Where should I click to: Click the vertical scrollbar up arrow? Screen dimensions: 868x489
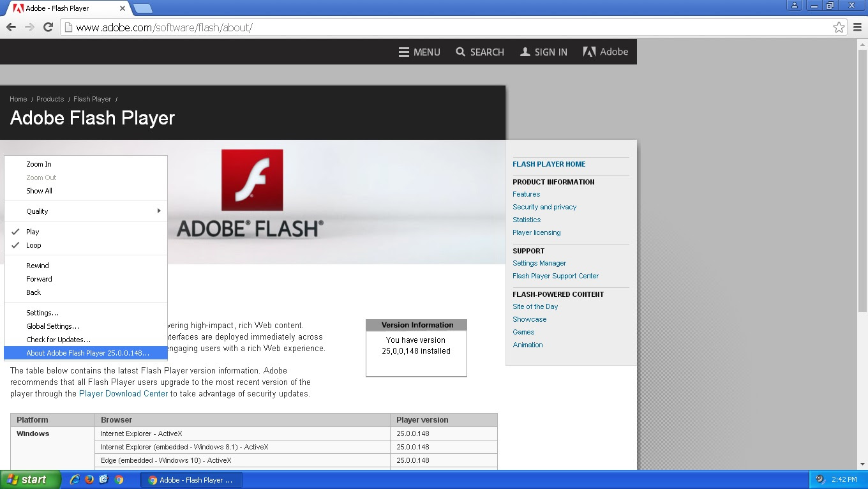click(862, 44)
